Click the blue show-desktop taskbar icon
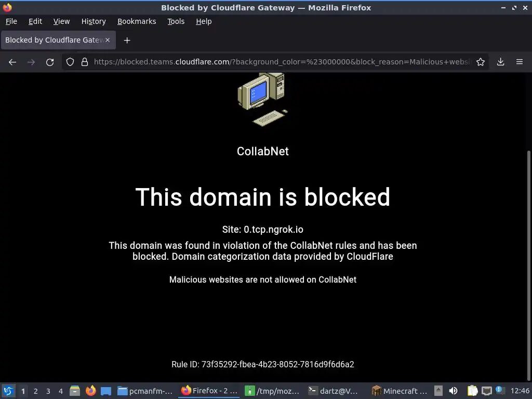Image resolution: width=532 pixels, height=399 pixels. pyautogui.click(x=106, y=391)
